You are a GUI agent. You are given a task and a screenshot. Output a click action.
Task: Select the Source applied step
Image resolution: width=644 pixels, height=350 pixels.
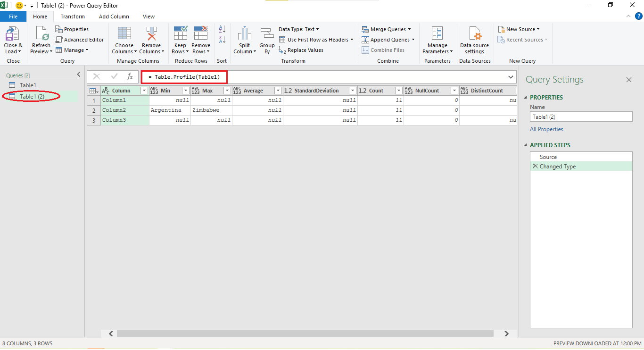[x=581, y=157]
